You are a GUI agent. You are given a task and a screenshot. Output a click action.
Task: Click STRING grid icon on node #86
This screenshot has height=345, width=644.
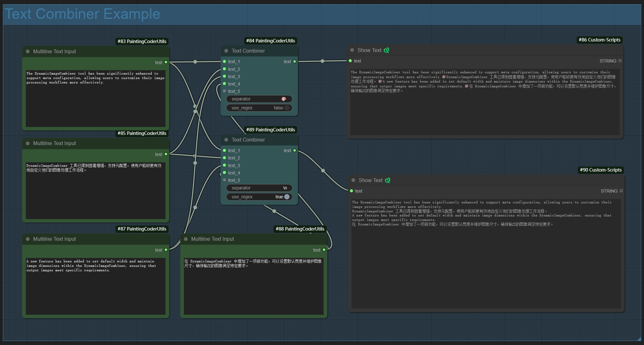[620, 61]
